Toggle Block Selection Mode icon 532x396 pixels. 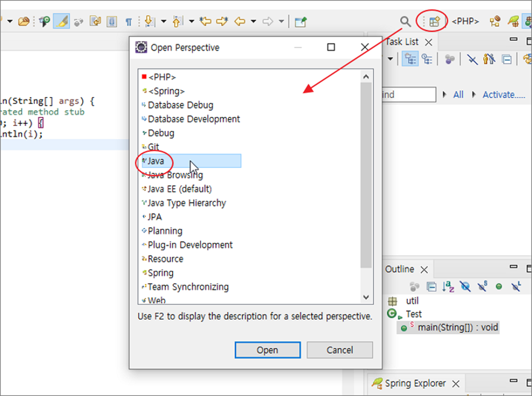(x=112, y=21)
